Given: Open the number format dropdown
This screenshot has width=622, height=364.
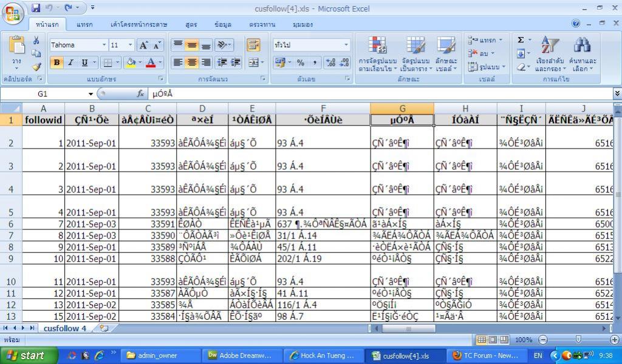Looking at the screenshot, I should click(x=346, y=45).
